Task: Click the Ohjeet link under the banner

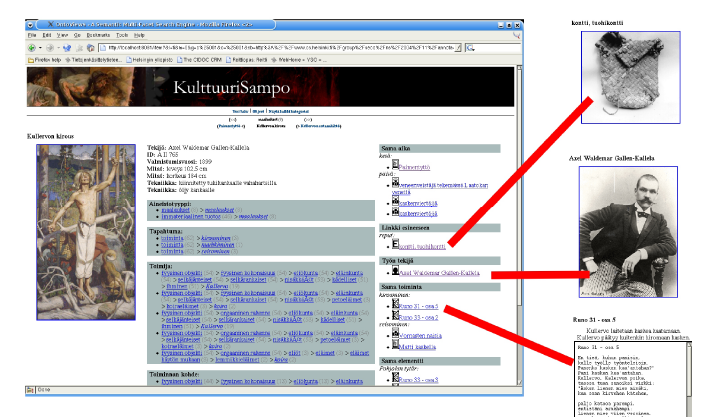Action: (x=258, y=111)
